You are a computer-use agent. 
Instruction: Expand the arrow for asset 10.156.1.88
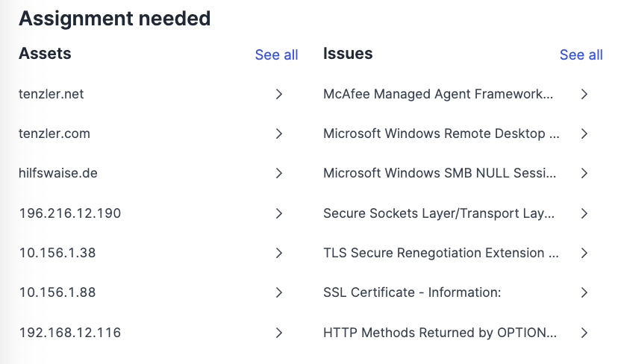pyautogui.click(x=279, y=292)
